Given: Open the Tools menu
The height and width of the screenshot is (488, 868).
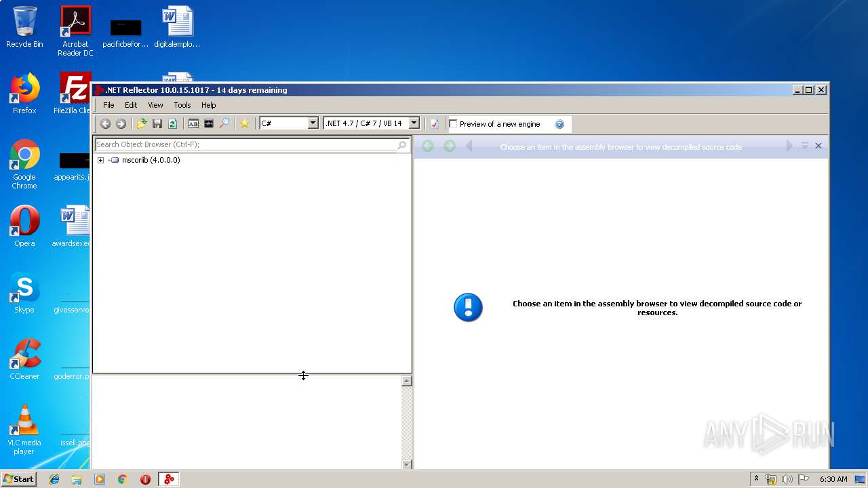Looking at the screenshot, I should pyautogui.click(x=182, y=105).
